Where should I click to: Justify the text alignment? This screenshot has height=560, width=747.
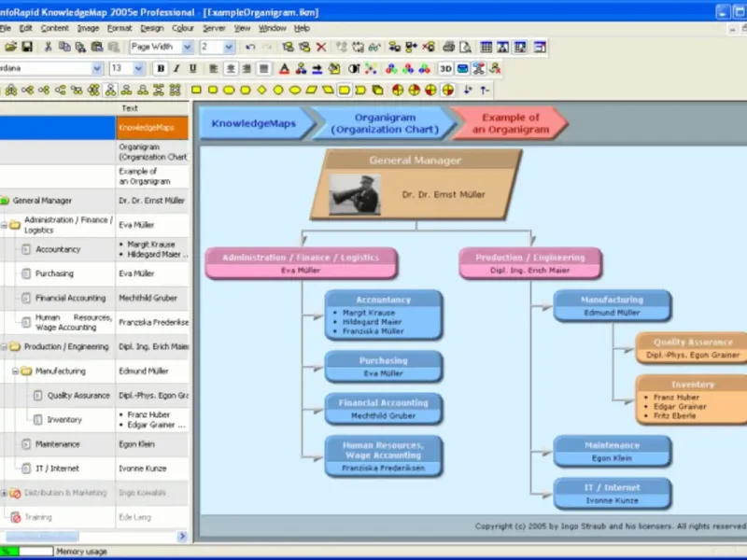point(263,68)
